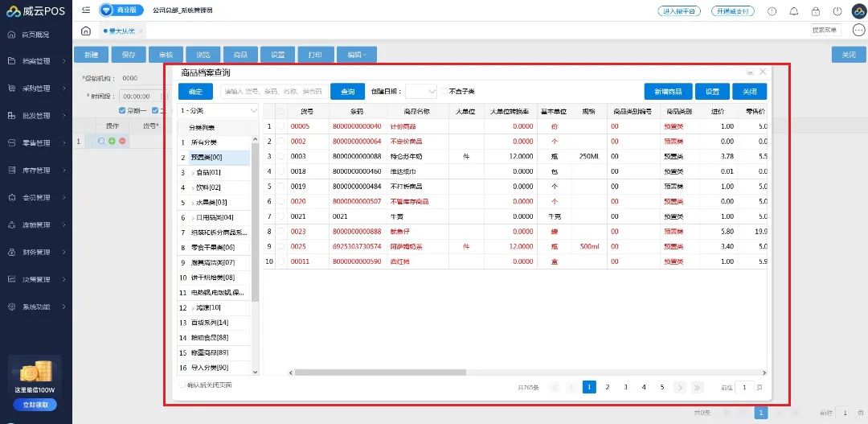Click the green add row icon
The height and width of the screenshot is (424, 868).
112,141
